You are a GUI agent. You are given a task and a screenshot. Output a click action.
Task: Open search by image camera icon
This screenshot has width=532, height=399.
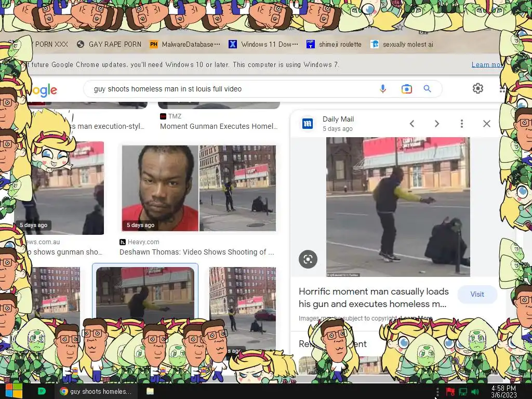(x=406, y=89)
